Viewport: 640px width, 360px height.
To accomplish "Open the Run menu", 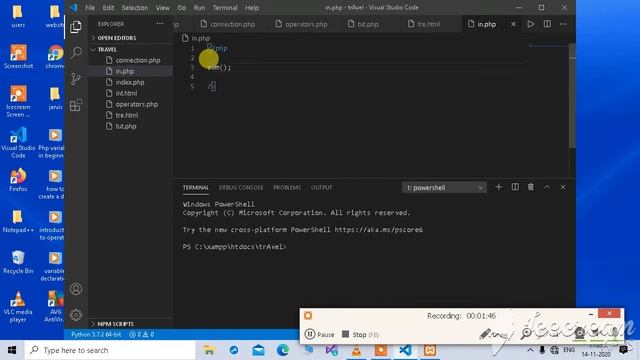I will coord(199,7).
